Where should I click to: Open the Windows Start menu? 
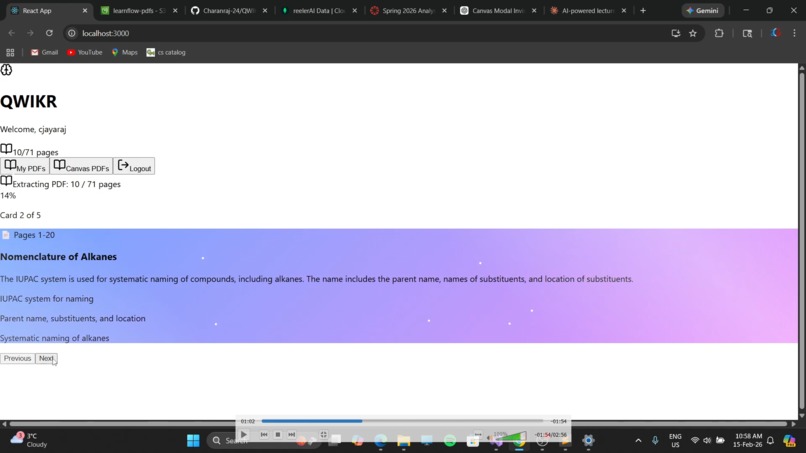[x=193, y=441]
